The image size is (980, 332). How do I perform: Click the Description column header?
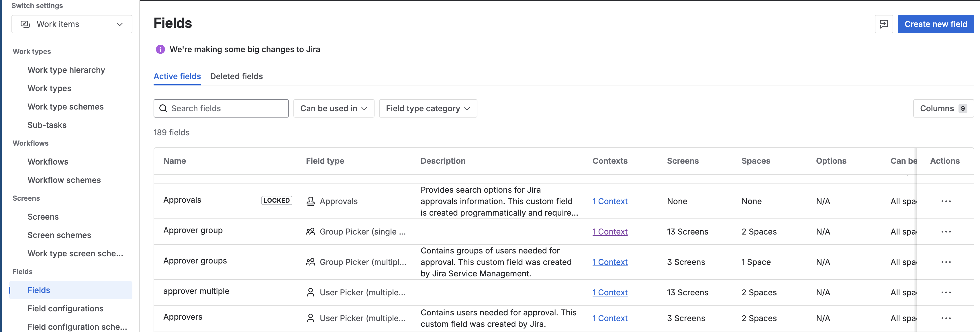coord(443,161)
